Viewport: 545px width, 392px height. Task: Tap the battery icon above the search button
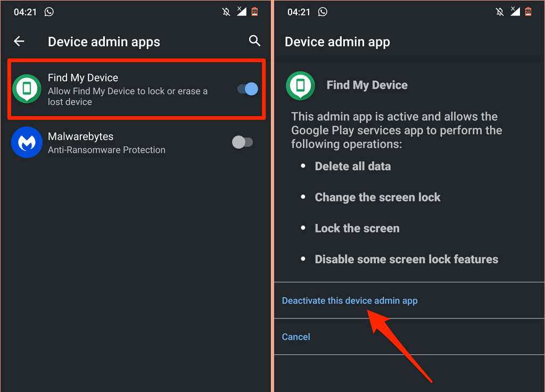pyautogui.click(x=255, y=11)
